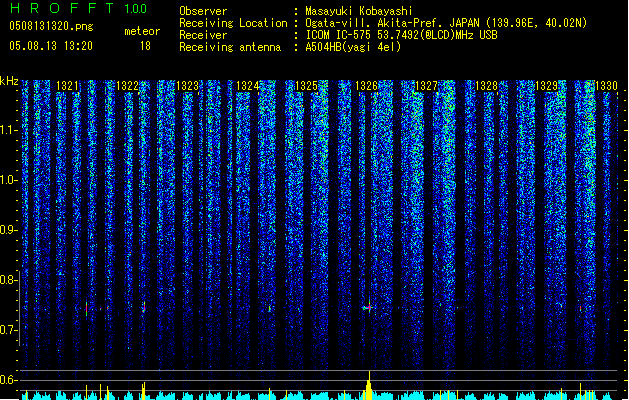Click the kHz axis unit label
The height and width of the screenshot is (400, 629).
tap(9, 81)
